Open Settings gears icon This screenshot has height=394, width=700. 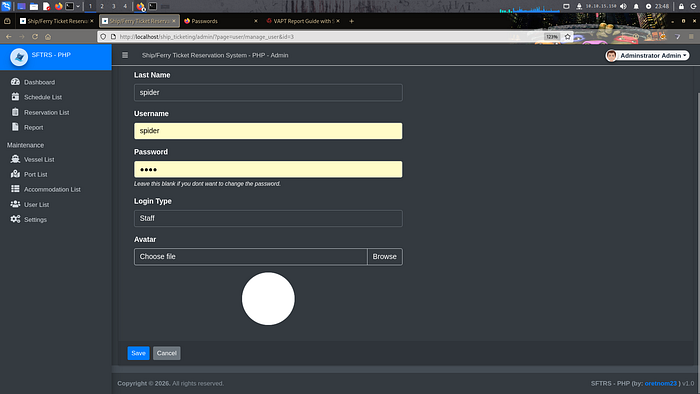[x=15, y=219]
